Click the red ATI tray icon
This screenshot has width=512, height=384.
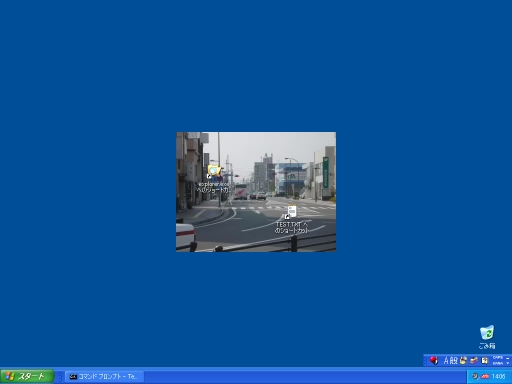(485, 377)
